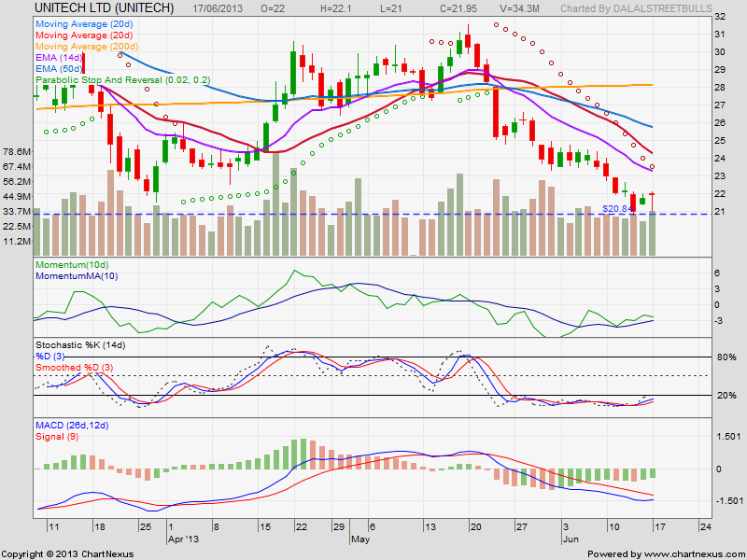Click the 24 label on date axis
Viewport: 747px width, 560px height.
pyautogui.click(x=706, y=527)
